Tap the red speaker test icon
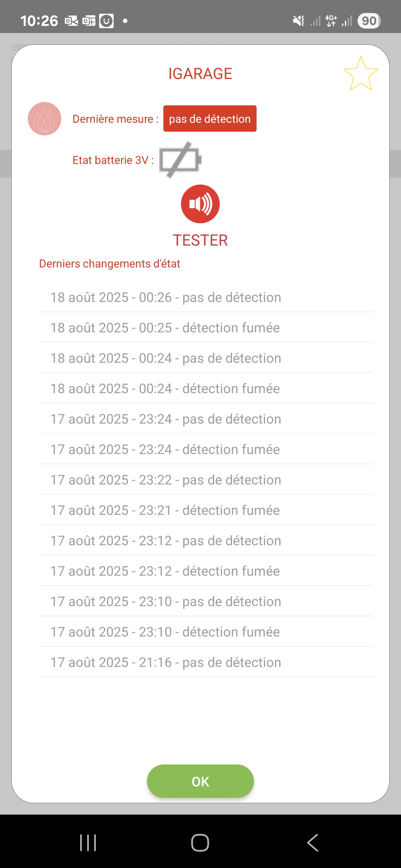The height and width of the screenshot is (868, 401). (200, 204)
